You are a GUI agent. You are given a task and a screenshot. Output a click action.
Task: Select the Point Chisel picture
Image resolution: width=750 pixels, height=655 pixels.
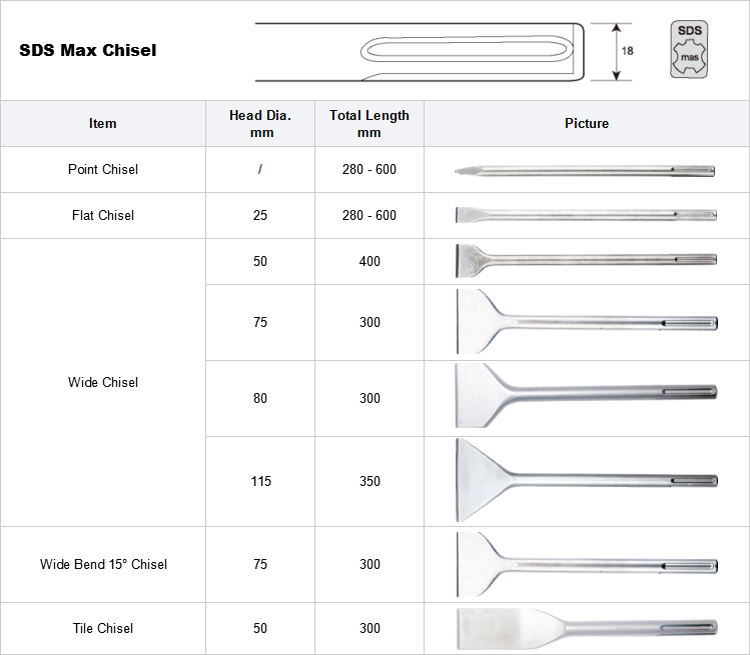586,170
